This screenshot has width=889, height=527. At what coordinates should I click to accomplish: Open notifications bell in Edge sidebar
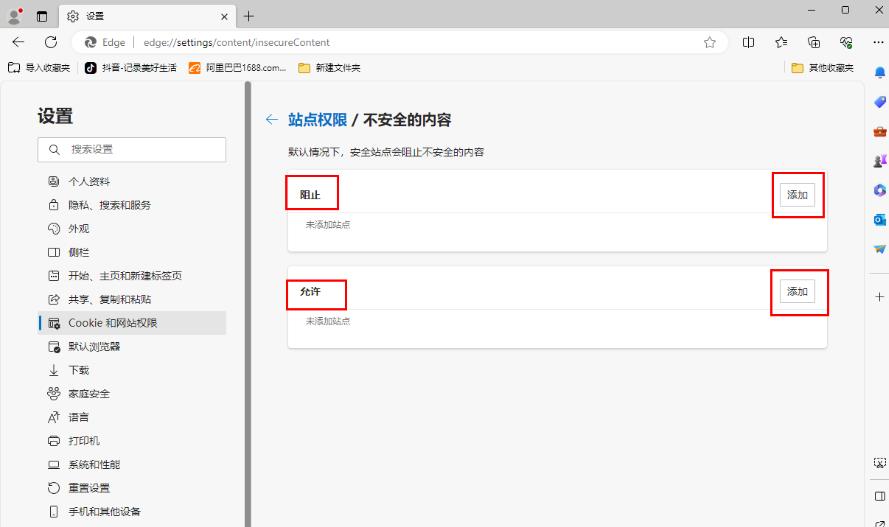(x=880, y=73)
